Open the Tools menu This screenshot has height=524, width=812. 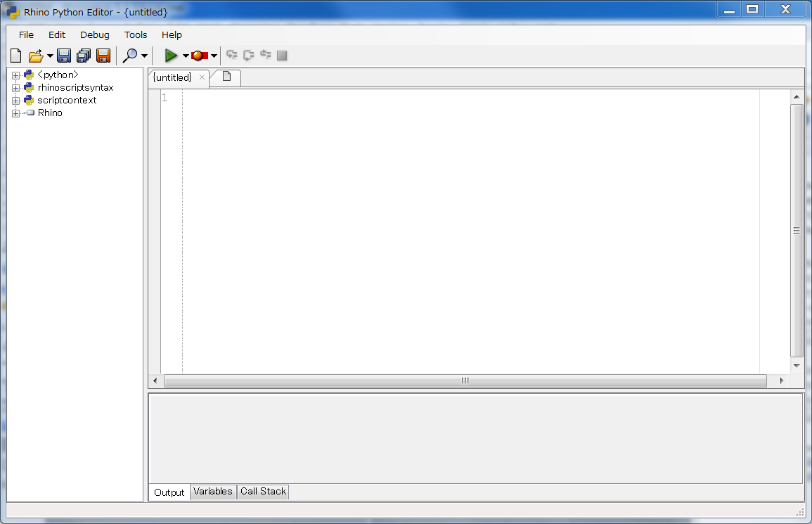click(135, 34)
